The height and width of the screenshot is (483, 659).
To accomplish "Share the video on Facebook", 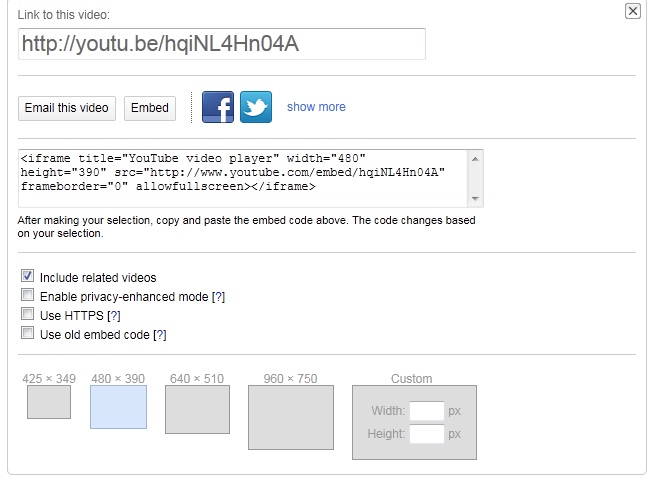I will [x=218, y=107].
